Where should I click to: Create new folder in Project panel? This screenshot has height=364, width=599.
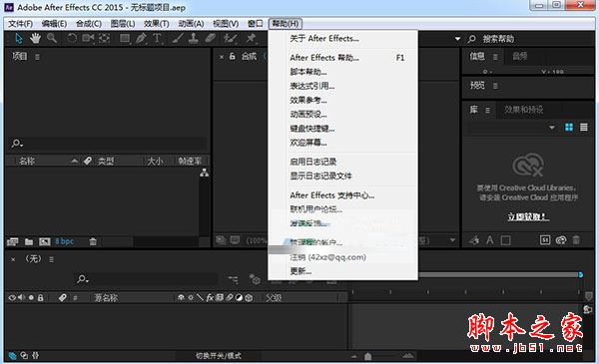coord(29,241)
